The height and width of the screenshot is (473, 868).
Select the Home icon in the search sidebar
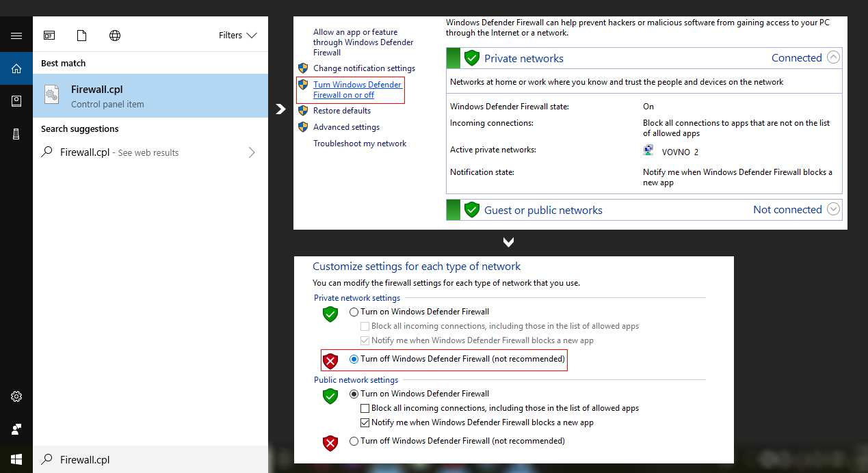tap(16, 68)
